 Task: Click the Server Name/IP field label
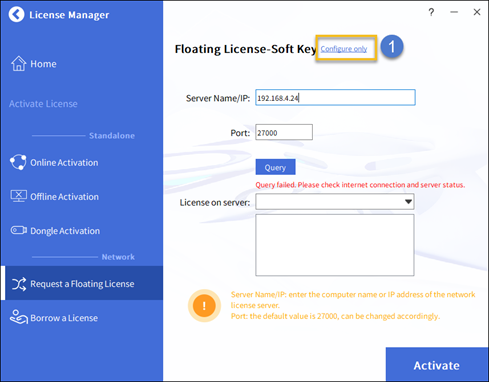218,98
